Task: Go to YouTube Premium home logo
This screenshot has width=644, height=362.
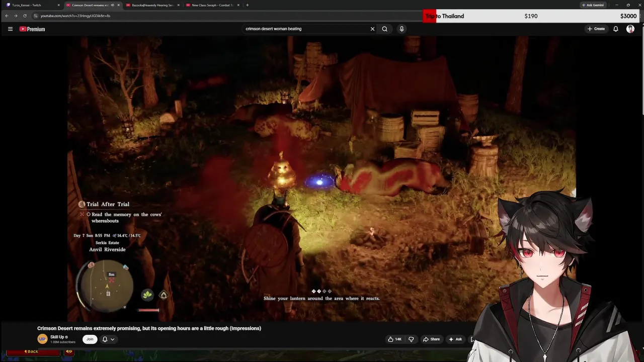Action: (32, 29)
